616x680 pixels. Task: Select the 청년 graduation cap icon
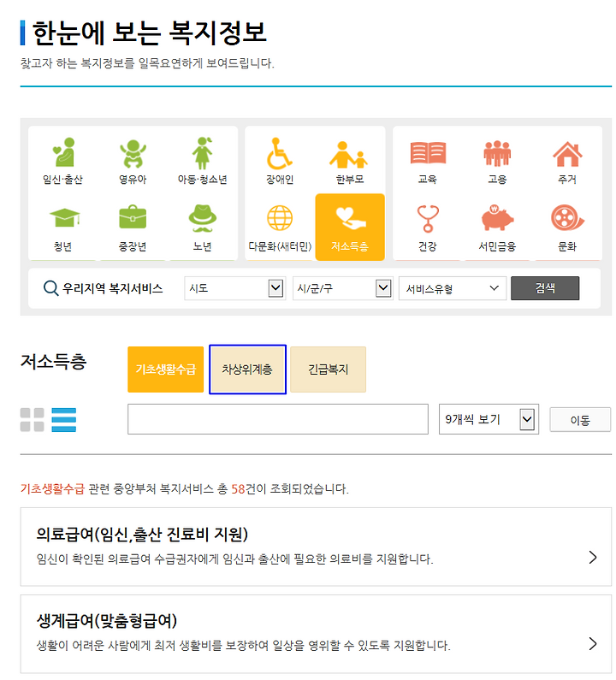(x=64, y=218)
